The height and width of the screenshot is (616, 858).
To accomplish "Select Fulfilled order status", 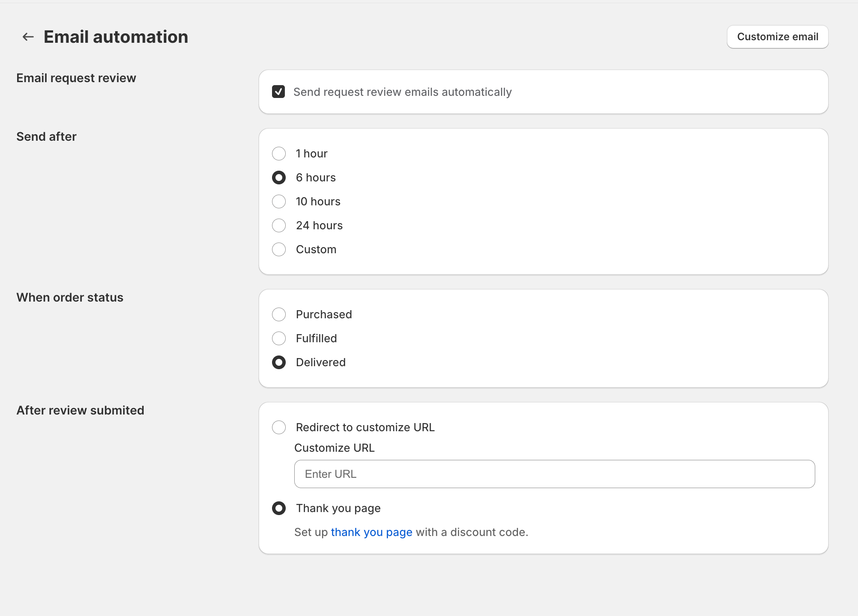I will tap(279, 338).
